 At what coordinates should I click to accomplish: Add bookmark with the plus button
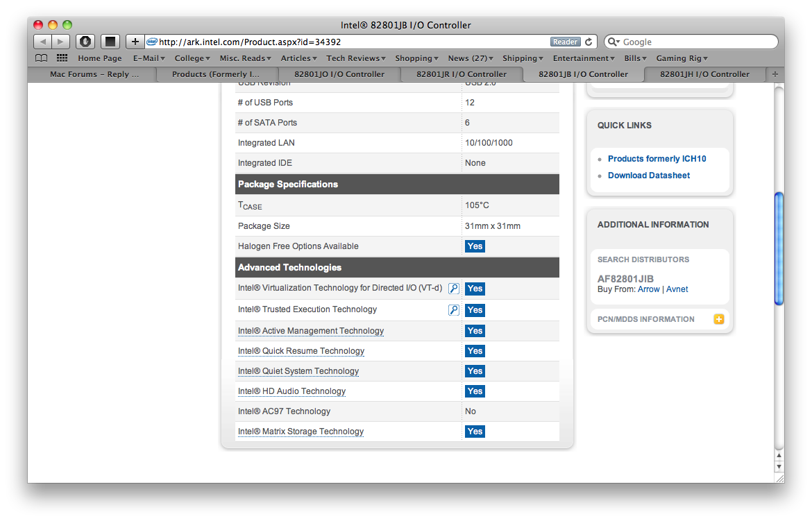click(x=135, y=42)
